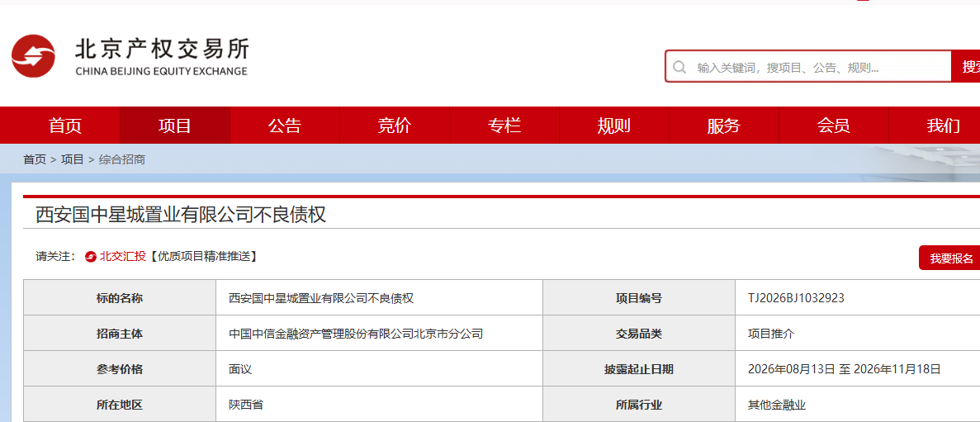The height and width of the screenshot is (422, 980).
Task: Click the 招商主体 label cell
Action: [x=120, y=334]
